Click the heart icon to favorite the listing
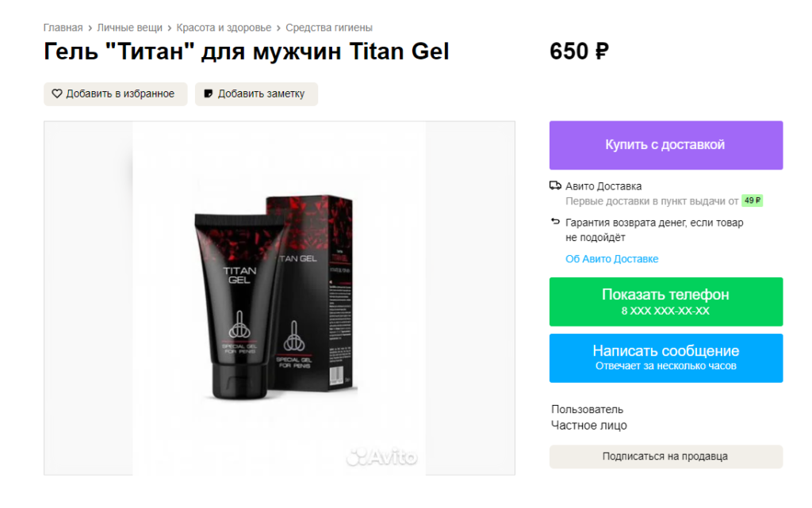The width and height of the screenshot is (812, 508). (x=57, y=94)
